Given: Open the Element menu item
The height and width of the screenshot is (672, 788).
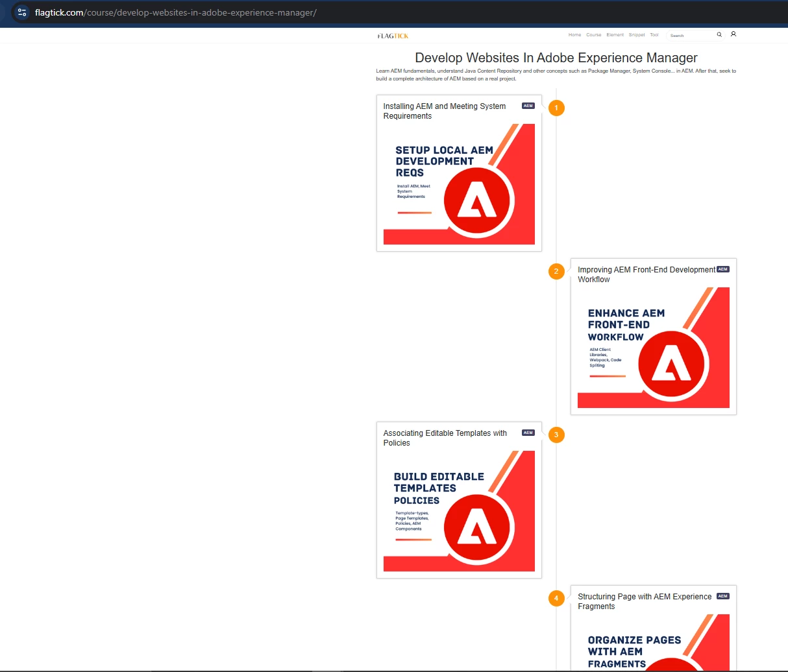Looking at the screenshot, I should tap(615, 35).
